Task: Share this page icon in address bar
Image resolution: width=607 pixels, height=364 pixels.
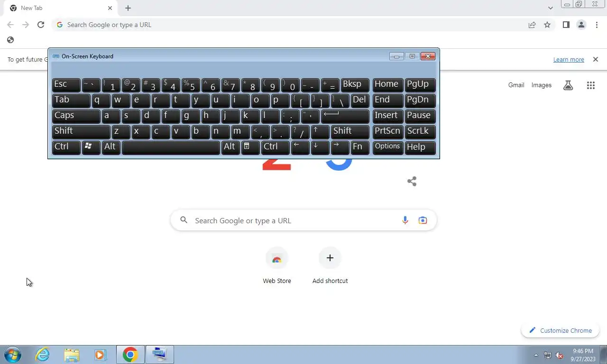Action: tap(532, 25)
